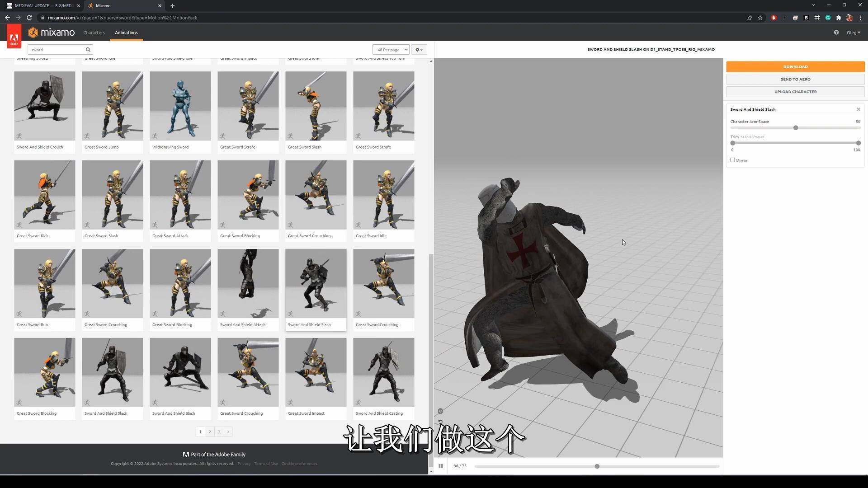The image size is (868, 488).
Task: Click the next page arrow
Action: (228, 432)
